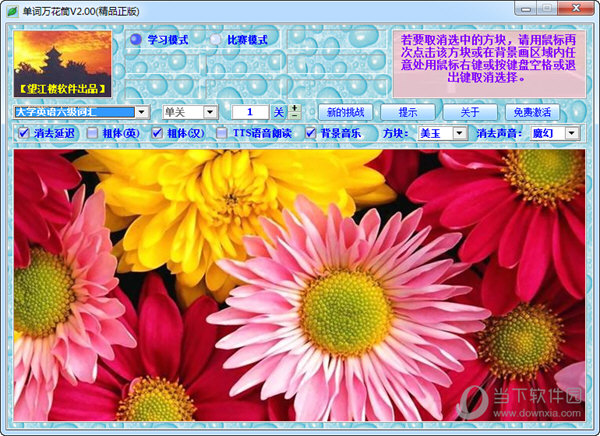Click the 新的挑战 button
The image size is (600, 436).
(x=346, y=112)
